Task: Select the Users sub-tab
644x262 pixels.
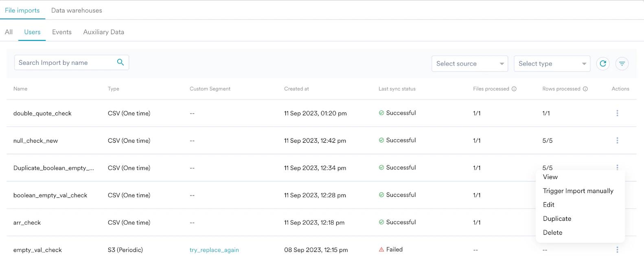Action: pyautogui.click(x=32, y=32)
